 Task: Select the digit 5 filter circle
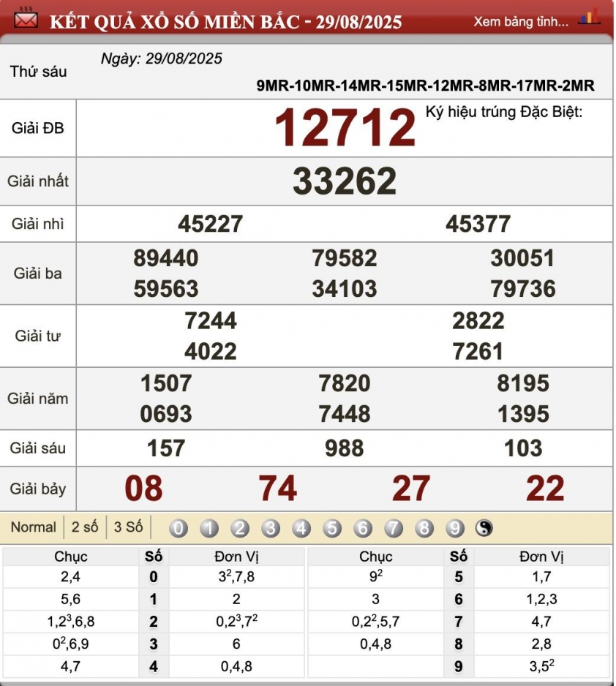click(x=332, y=528)
